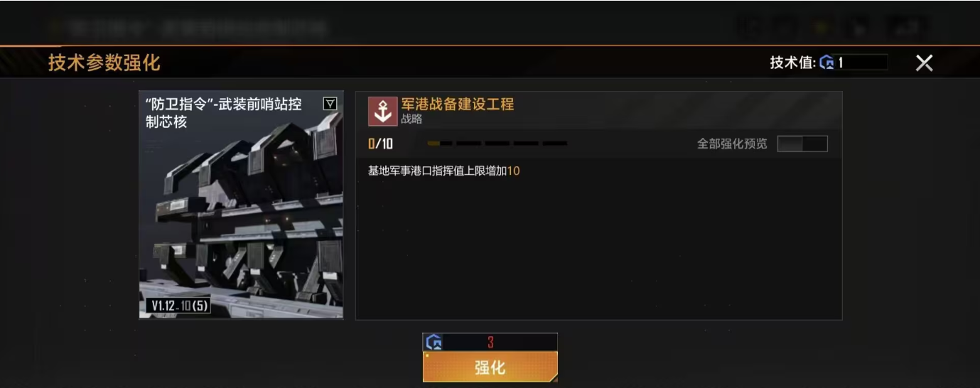Click the last enhancement progress segment
The height and width of the screenshot is (388, 980).
[x=555, y=144]
